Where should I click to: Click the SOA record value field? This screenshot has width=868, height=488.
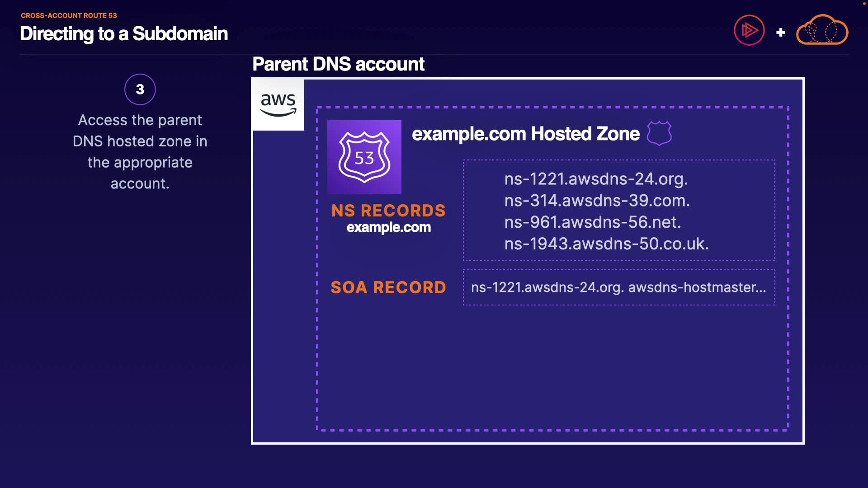point(618,287)
